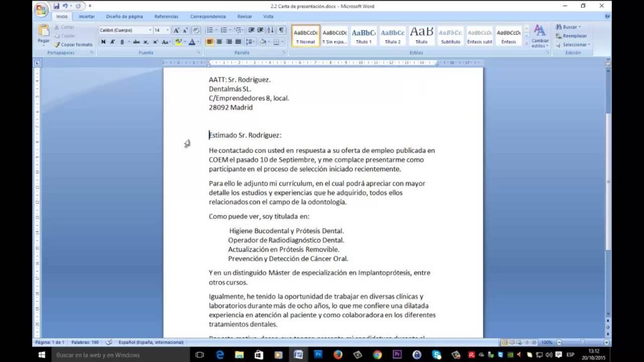This screenshot has height=362, width=644.
Task: Click Reemplazar in Edición group
Action: (575, 36)
